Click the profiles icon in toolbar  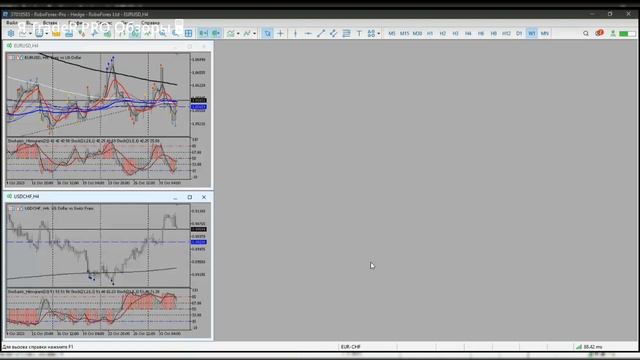coord(39,33)
